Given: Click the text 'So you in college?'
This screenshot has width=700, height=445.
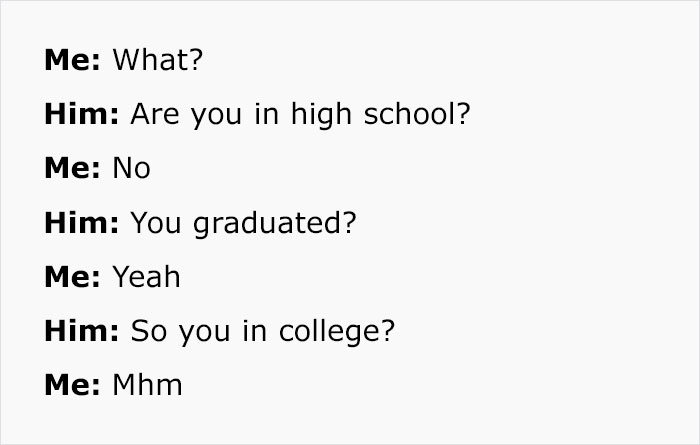Looking at the screenshot, I should tap(263, 333).
